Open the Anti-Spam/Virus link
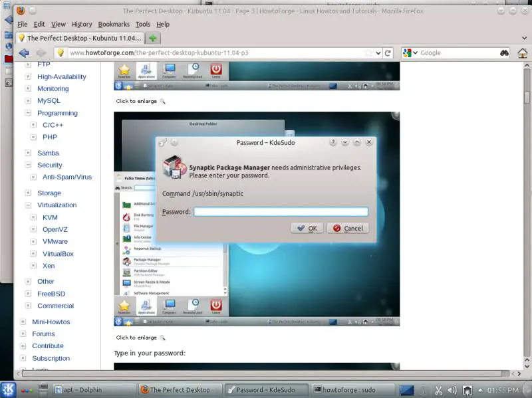 (67, 177)
